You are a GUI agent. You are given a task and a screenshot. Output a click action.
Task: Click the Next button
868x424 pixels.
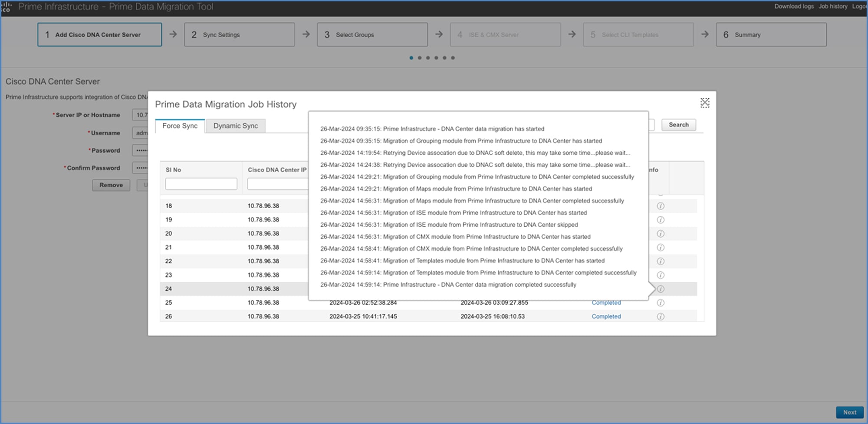point(850,412)
